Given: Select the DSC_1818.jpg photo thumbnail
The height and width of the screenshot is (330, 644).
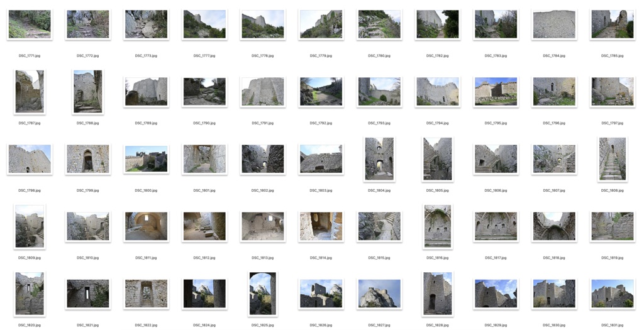Looking at the screenshot, I should pos(554,226).
